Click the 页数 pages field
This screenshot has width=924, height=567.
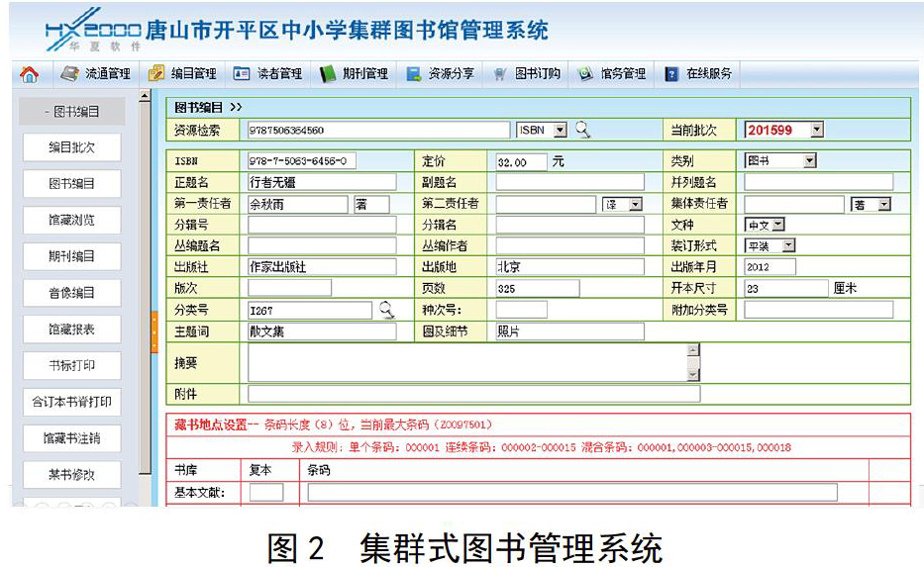(x=538, y=289)
